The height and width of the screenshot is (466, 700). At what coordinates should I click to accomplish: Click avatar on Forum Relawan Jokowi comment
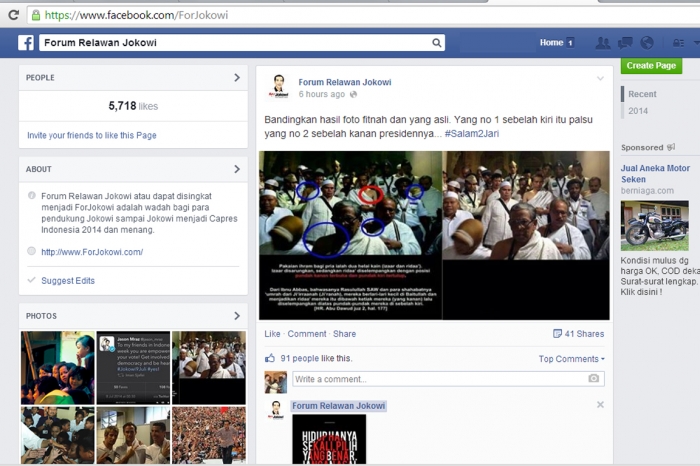276,410
